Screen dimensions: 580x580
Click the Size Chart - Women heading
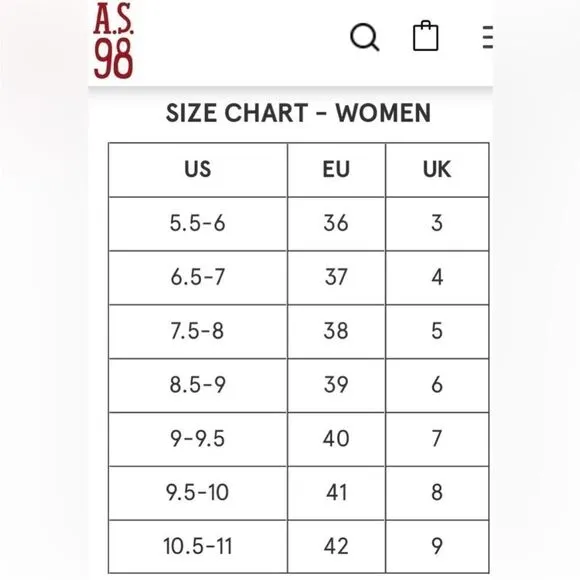[298, 113]
